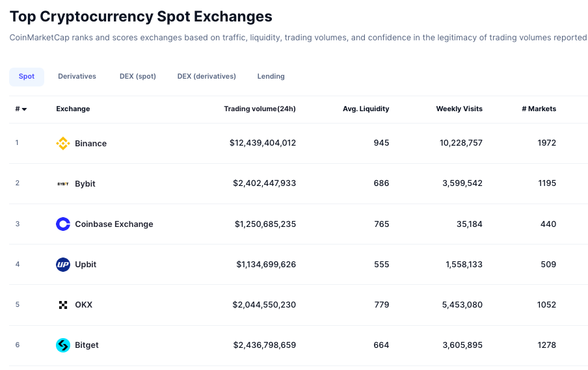Viewport: 588px width, 370px height.
Task: Click Bybit weekly visits 3,599,542
Action: [462, 183]
